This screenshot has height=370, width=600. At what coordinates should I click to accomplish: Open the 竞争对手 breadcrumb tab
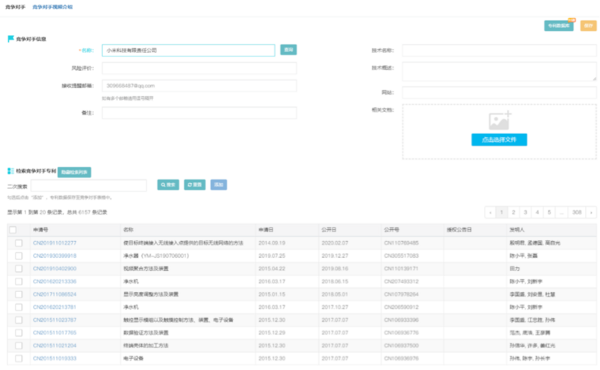pos(15,7)
